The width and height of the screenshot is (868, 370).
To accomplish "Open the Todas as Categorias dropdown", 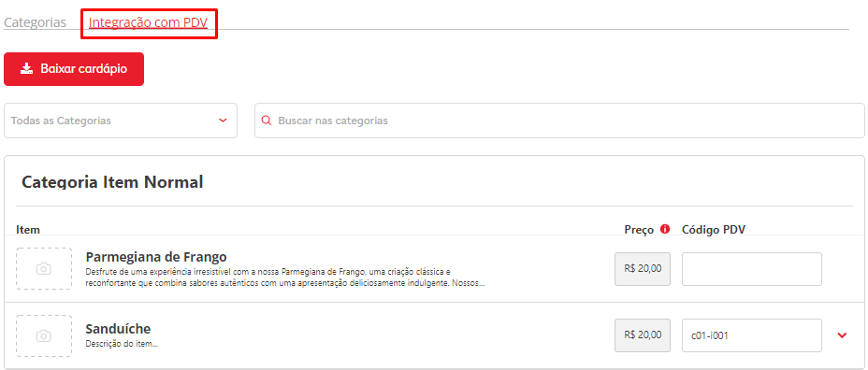I will [x=120, y=120].
